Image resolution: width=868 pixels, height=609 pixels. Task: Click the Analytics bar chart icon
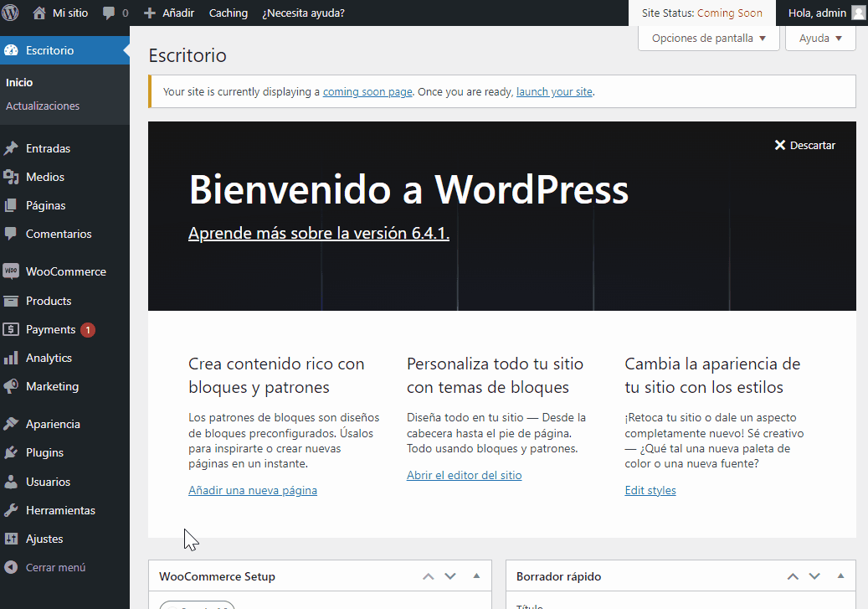(x=11, y=358)
